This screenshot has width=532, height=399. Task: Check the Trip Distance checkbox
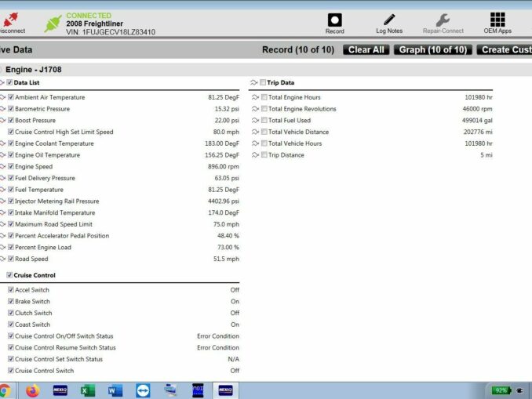click(x=264, y=155)
